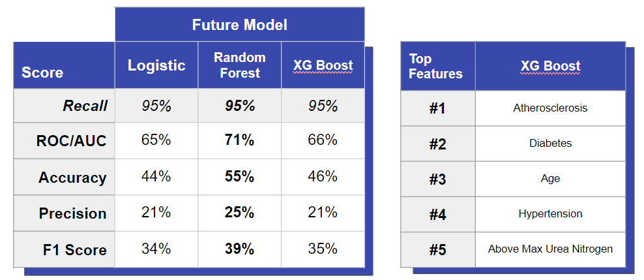
Task: Click the XG Boost F1 Score value 35%
Action: click(x=323, y=249)
